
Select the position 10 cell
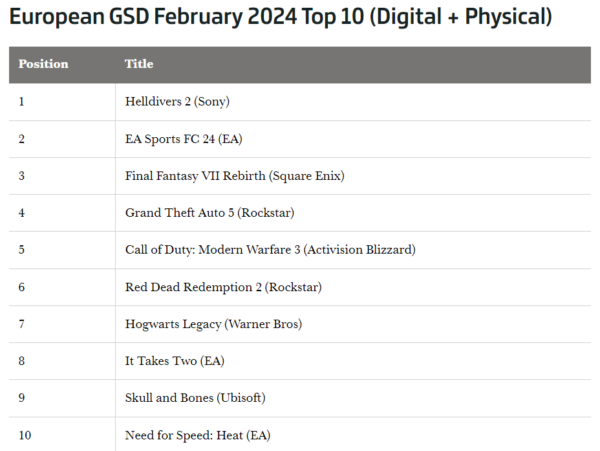click(x=25, y=434)
